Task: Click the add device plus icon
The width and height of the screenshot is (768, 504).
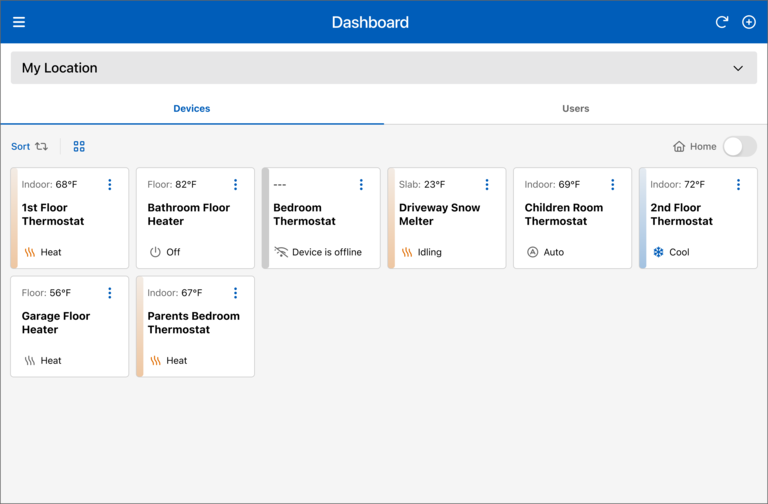Action: (x=749, y=22)
